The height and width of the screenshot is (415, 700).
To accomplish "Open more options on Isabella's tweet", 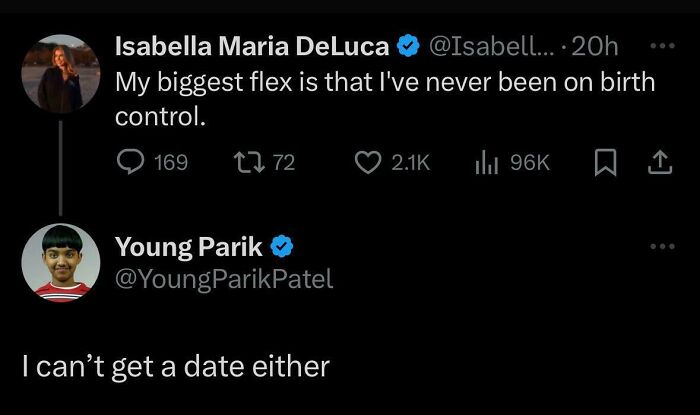I will [x=662, y=46].
